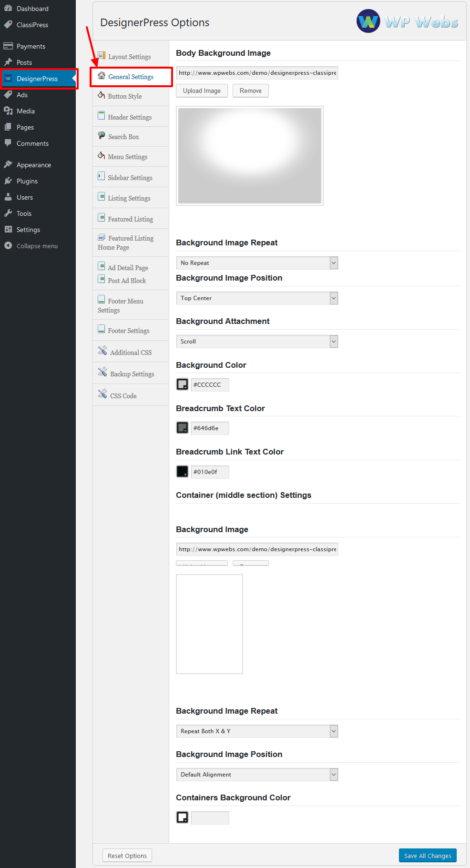Viewport: 470px width, 868px height.
Task: Open Listing Settings tab
Action: click(131, 198)
